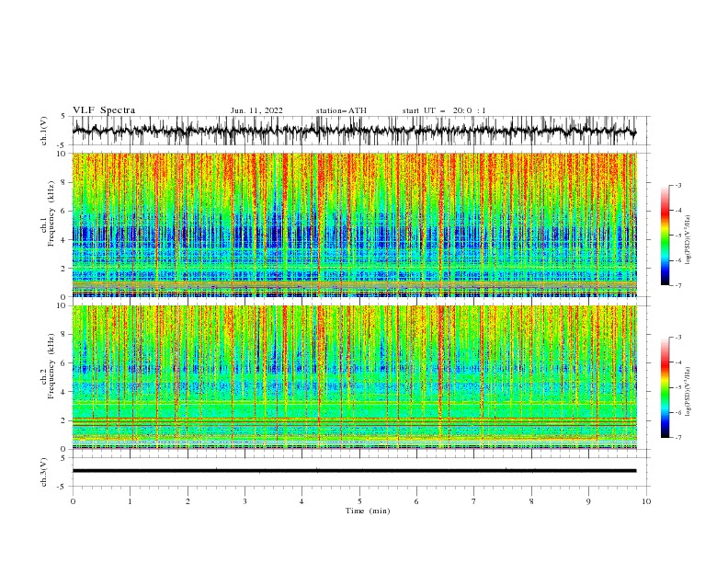Image resolution: width=728 pixels, height=563 pixels.
Task: Click the date 'Jun. 11, 2022'
Action: pos(256,110)
